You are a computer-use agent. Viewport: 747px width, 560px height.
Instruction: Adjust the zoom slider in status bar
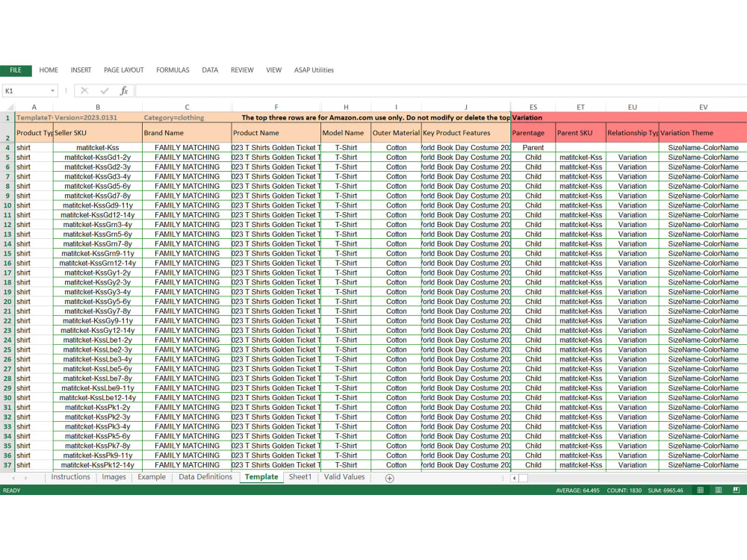coord(745,490)
